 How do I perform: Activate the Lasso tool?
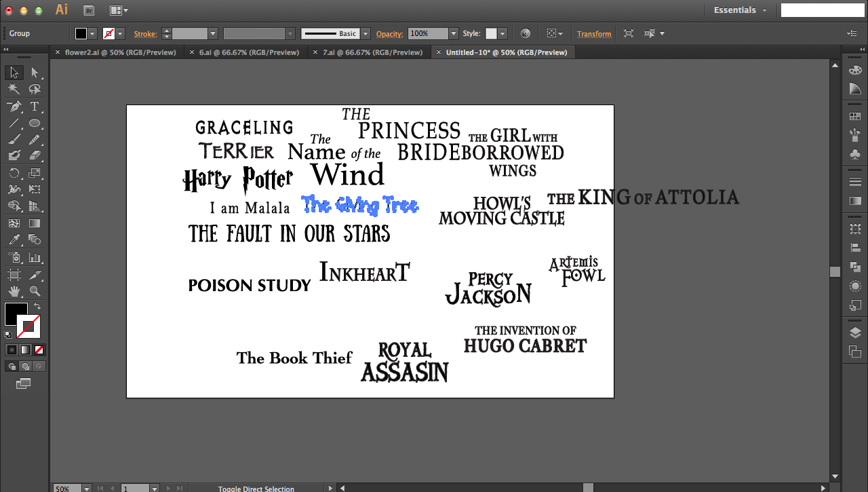tap(35, 89)
